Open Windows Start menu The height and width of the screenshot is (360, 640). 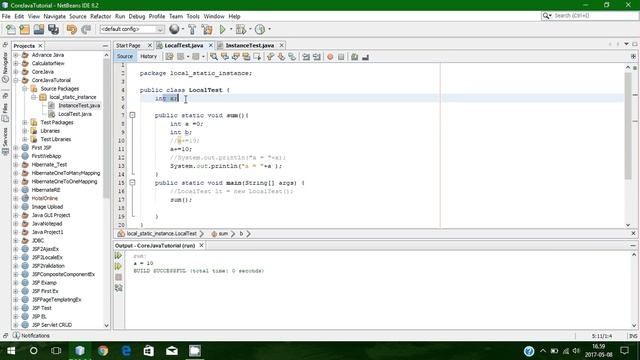coord(11,351)
